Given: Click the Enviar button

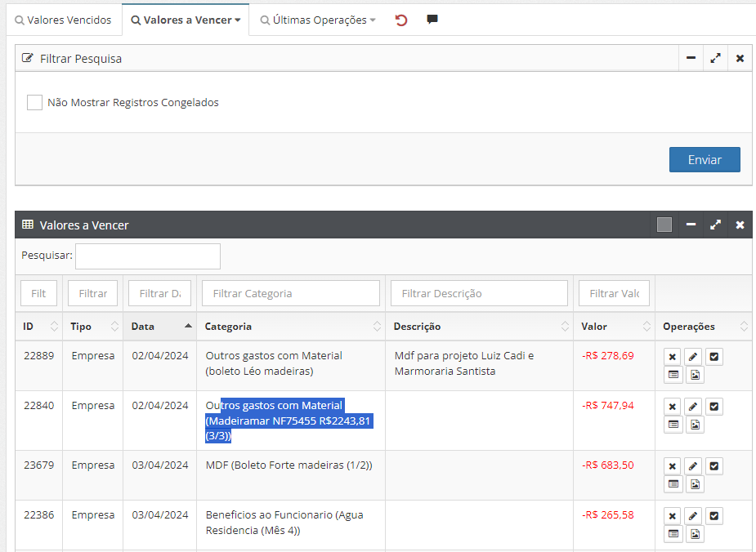Looking at the screenshot, I should tap(704, 160).
